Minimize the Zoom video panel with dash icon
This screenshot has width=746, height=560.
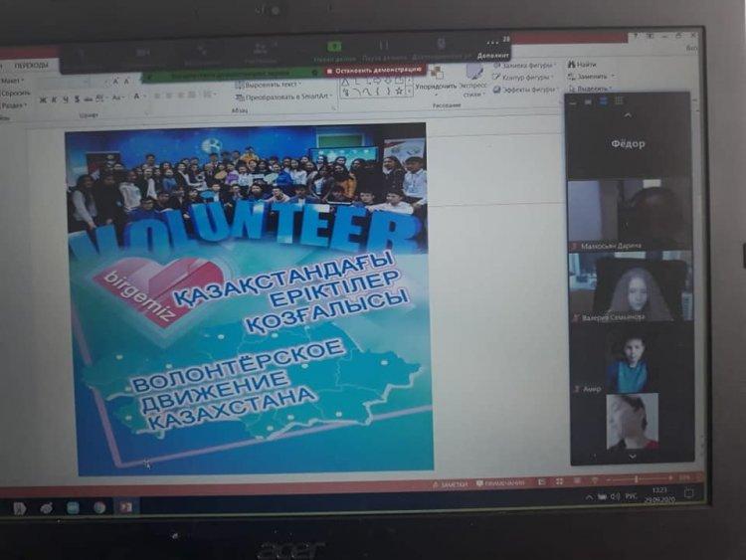573,101
